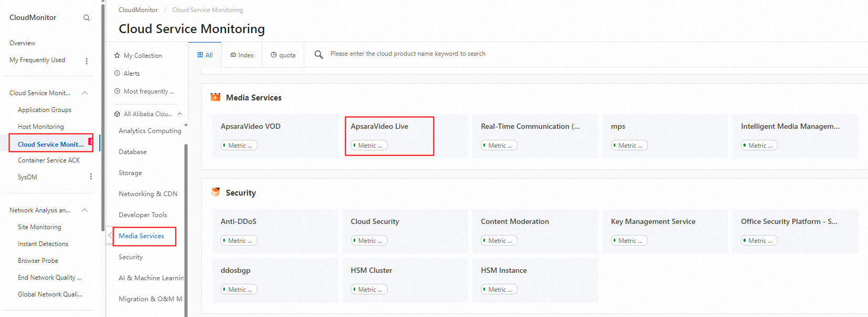Open Intelligent Media Management card
Viewport: 868px width, 317px height.
(795, 136)
